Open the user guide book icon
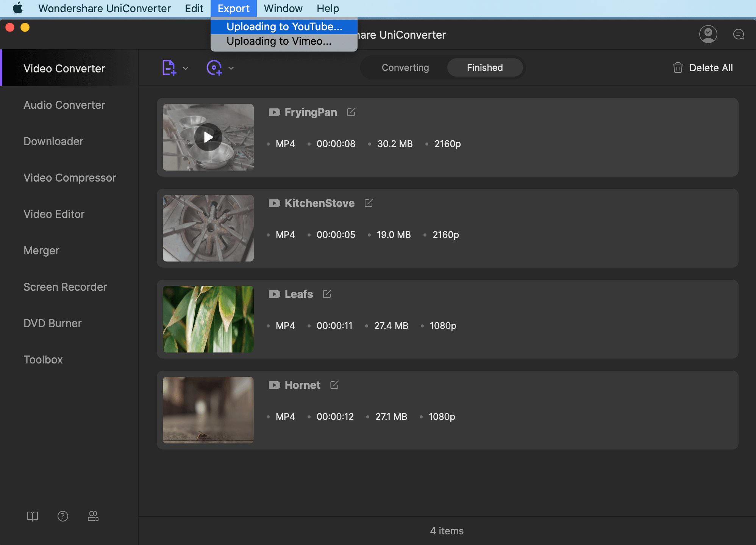 [x=33, y=516]
